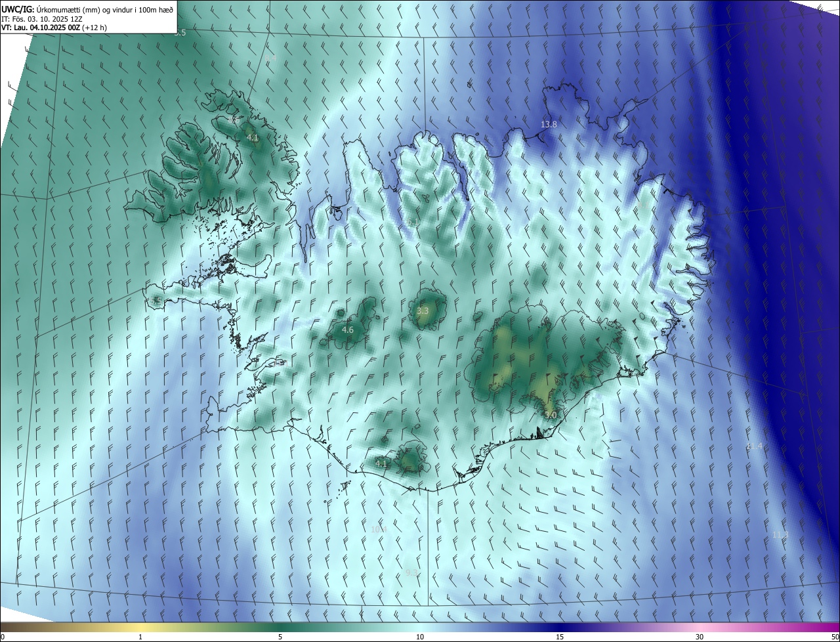The height and width of the screenshot is (642, 840).
Task: Click the 9.3 value in the southern sea
Action: (x=411, y=573)
